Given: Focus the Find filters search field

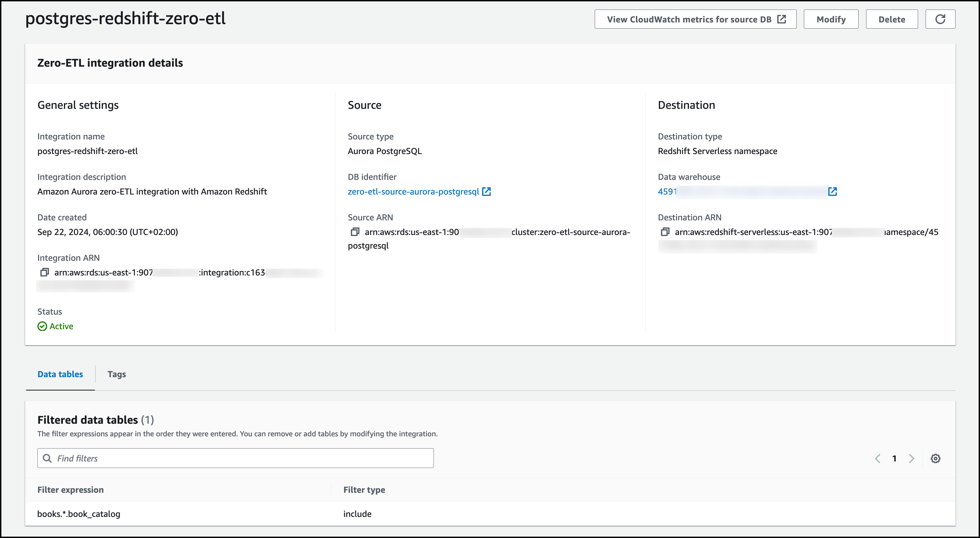Looking at the screenshot, I should pyautogui.click(x=243, y=458).
